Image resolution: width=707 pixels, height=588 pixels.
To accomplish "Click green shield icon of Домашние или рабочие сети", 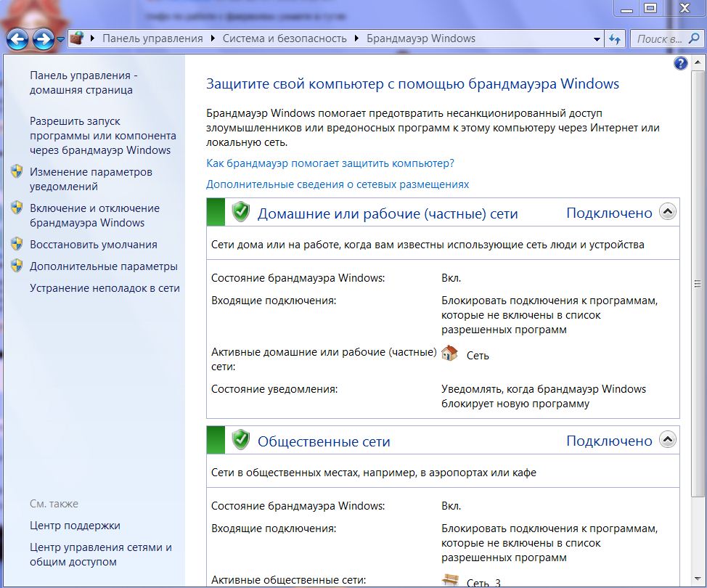I will [x=241, y=211].
